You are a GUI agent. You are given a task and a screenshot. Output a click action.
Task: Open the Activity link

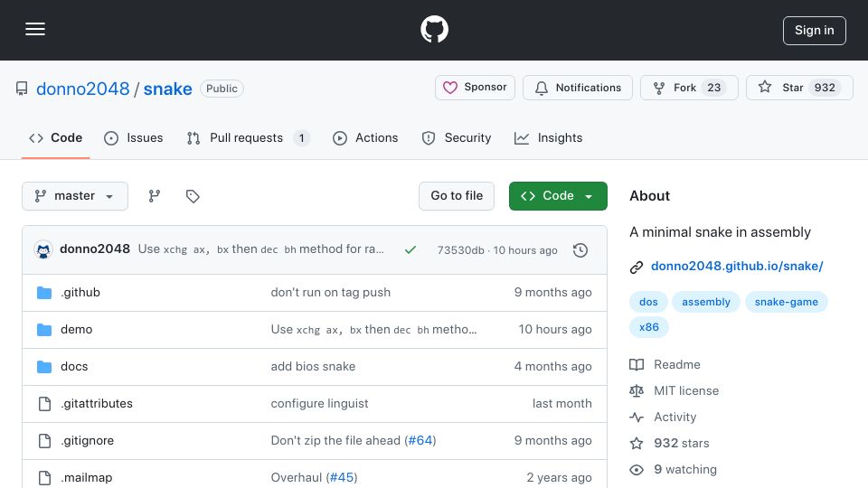pyautogui.click(x=663, y=418)
